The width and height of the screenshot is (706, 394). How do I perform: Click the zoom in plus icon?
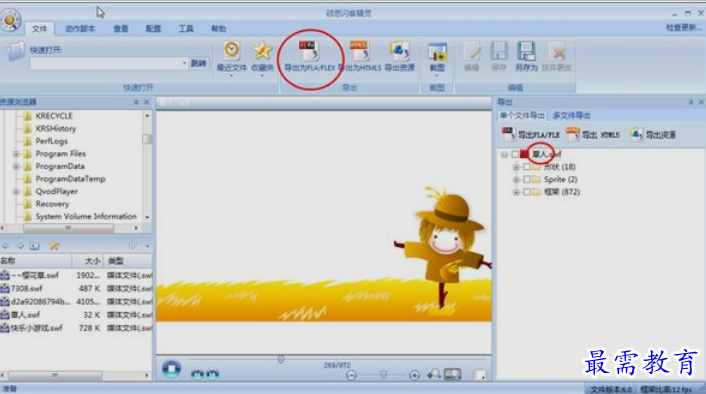pyautogui.click(x=415, y=375)
